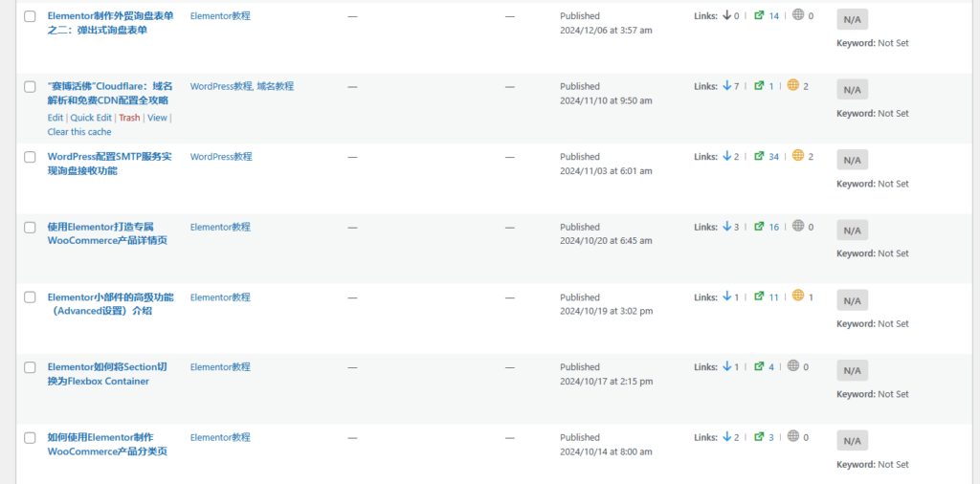Click external links icon in SMTP post row

pyautogui.click(x=759, y=156)
